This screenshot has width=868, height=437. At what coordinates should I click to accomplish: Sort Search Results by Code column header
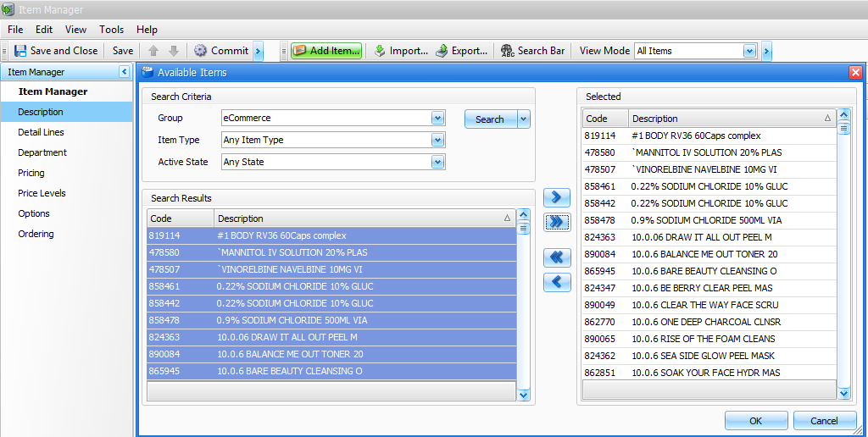coord(180,218)
